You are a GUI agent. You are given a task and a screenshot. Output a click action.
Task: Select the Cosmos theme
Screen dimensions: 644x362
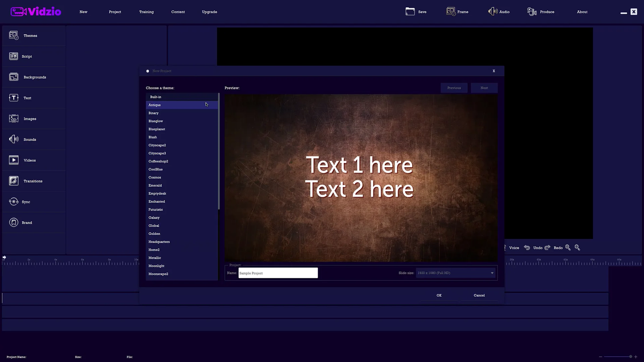point(182,177)
